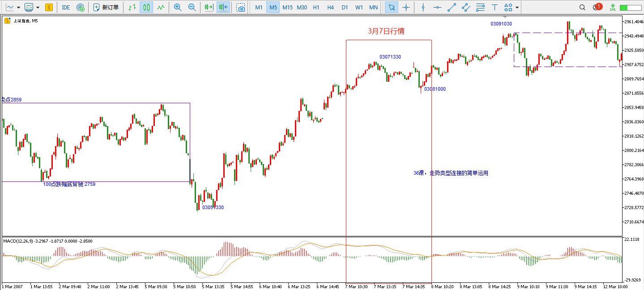This screenshot has width=644, height=290.
Task: Switch to the H1 timeframe
Action: [x=316, y=7]
